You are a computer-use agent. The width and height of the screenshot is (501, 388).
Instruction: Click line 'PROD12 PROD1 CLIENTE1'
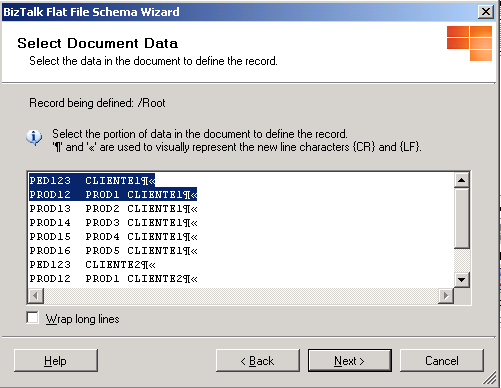tap(113, 194)
